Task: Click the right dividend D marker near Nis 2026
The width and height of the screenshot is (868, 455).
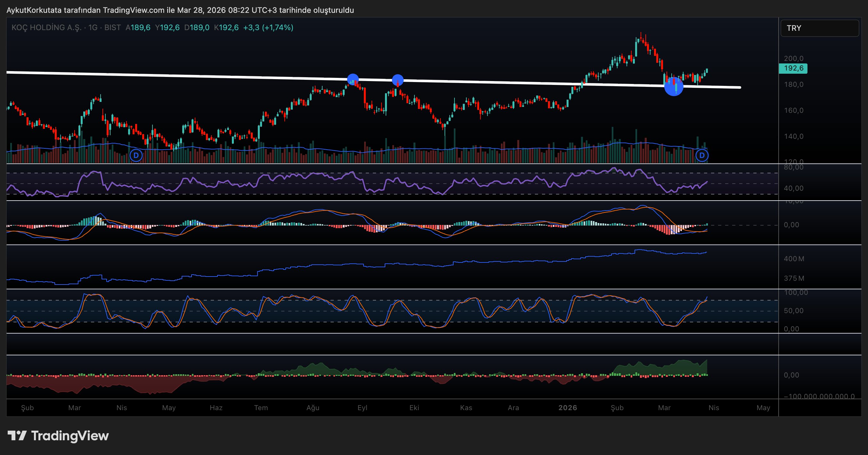Action: [702, 155]
